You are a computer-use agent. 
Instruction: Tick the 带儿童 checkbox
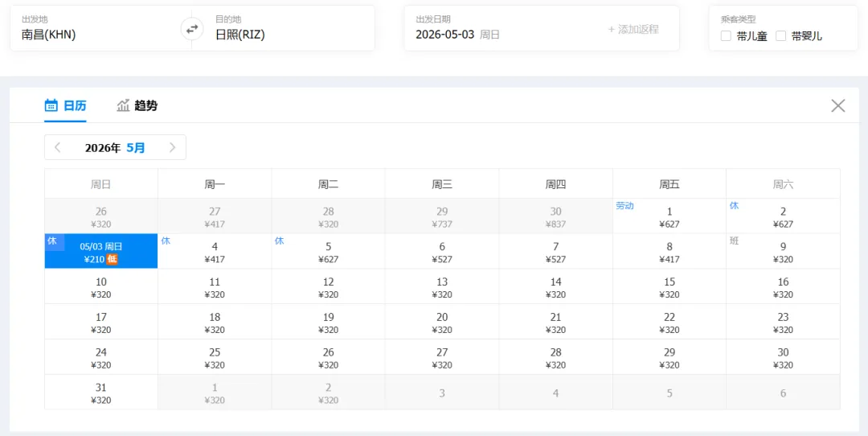click(x=725, y=36)
